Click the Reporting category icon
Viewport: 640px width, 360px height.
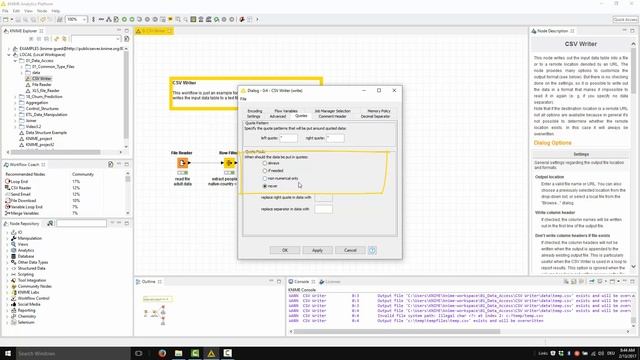tap(13, 310)
